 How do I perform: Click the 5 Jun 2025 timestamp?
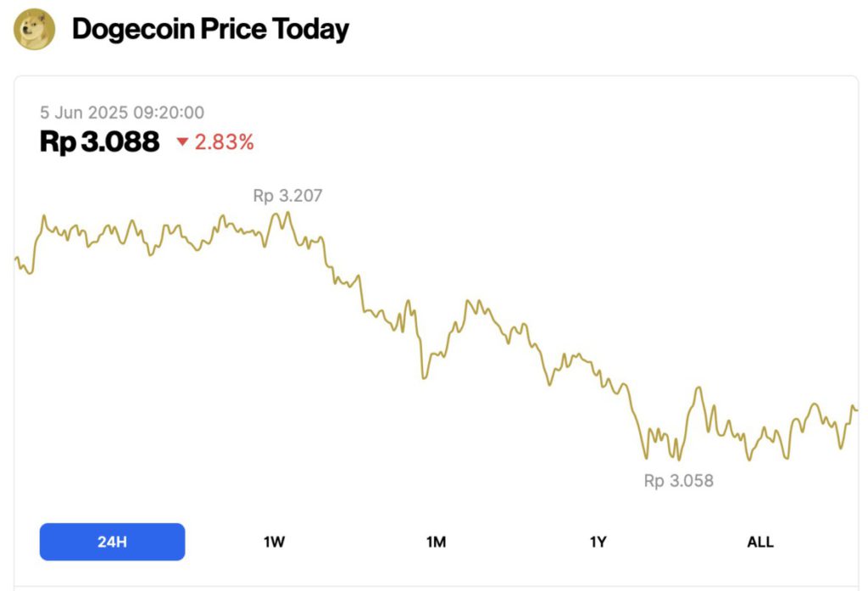tap(124, 112)
